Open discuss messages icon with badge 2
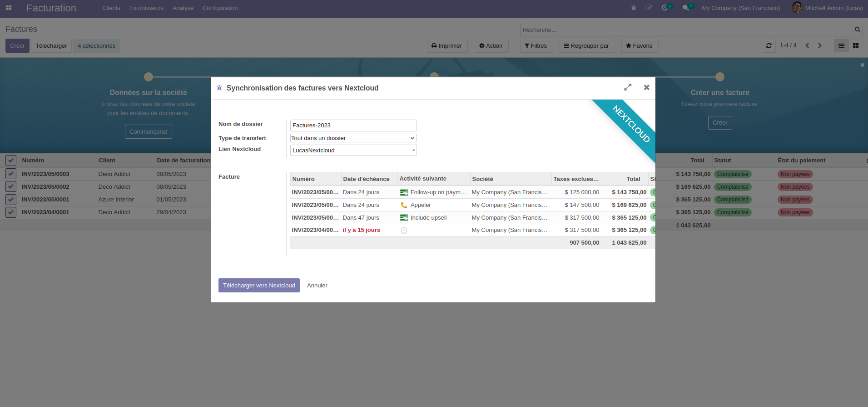Viewport: 868px width, 407px height. click(687, 7)
